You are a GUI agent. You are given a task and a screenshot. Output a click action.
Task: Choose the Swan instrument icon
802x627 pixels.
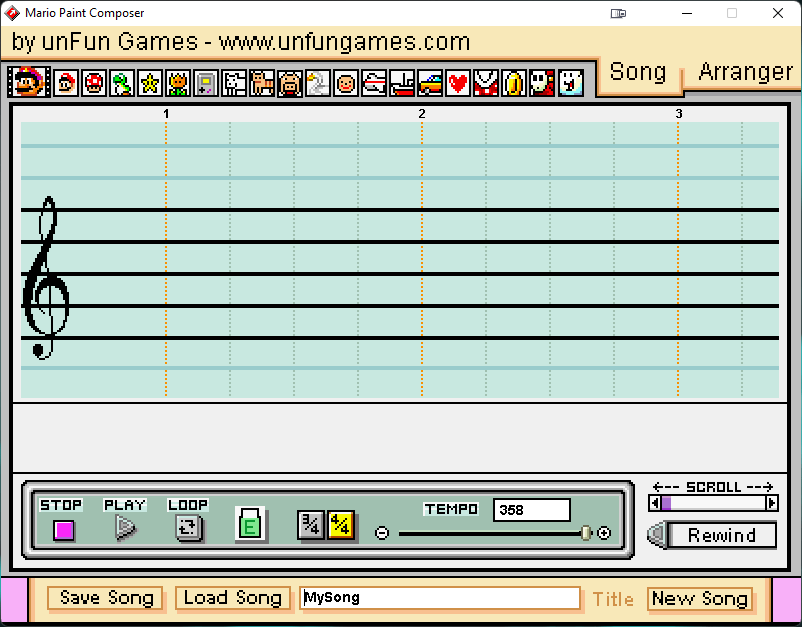tap(317, 83)
